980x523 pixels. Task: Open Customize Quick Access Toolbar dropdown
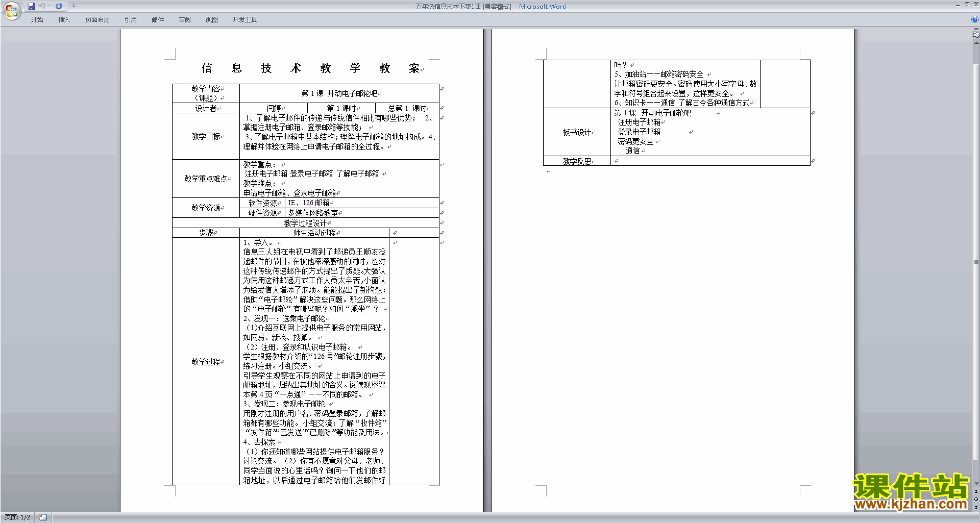click(x=73, y=6)
